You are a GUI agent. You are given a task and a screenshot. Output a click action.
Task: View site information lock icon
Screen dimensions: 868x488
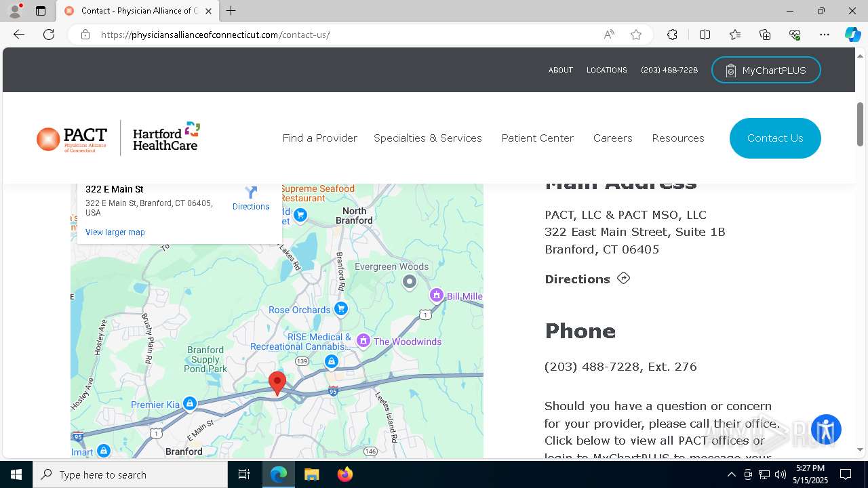(85, 35)
